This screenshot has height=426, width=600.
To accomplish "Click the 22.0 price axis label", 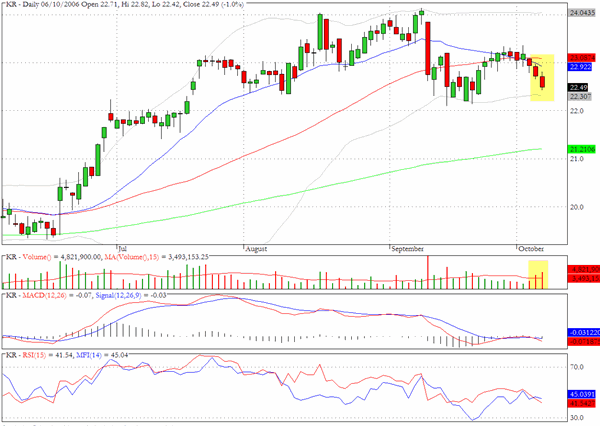I will [577, 111].
